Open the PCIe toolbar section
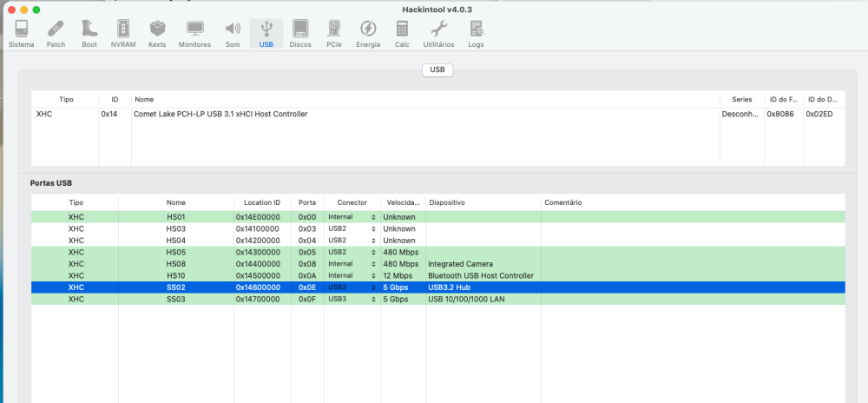This screenshot has width=868, height=403. [334, 33]
